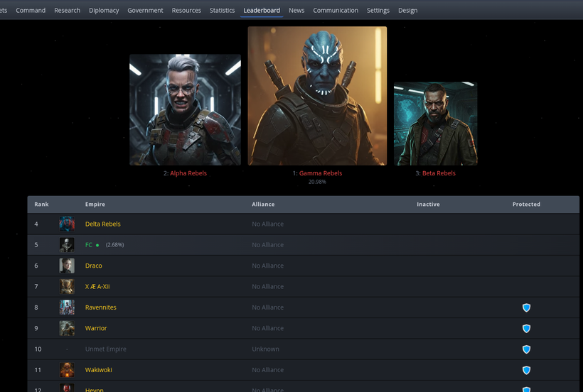Open the FC empire link
Screen dimensions: 583x392
[88, 244]
